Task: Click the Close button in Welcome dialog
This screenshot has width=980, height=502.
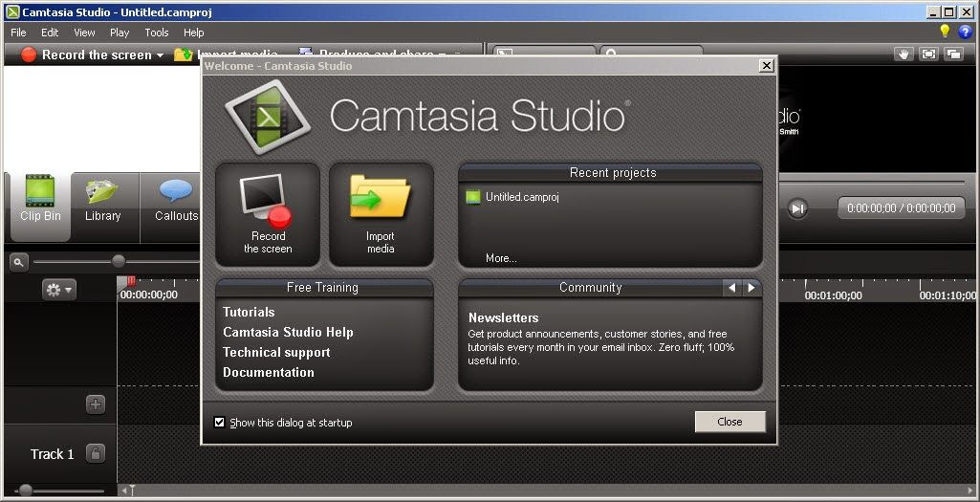Action: (730, 422)
